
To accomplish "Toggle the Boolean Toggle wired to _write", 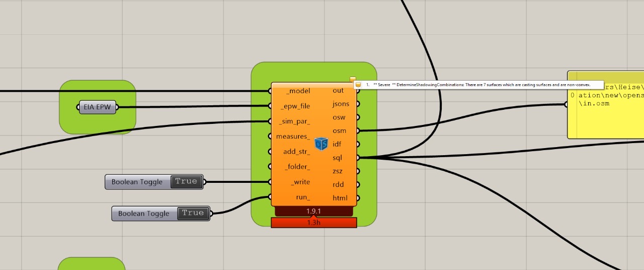I will [186, 182].
